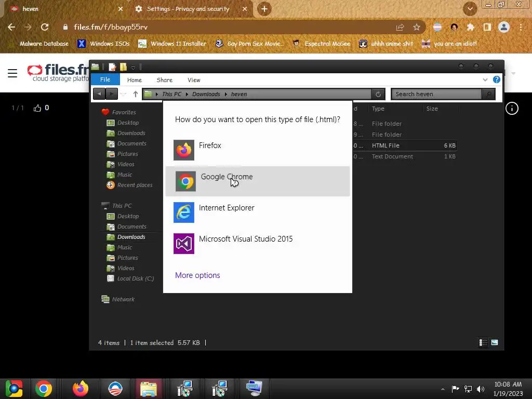Select Downloads in the address breadcrumb

pos(206,94)
